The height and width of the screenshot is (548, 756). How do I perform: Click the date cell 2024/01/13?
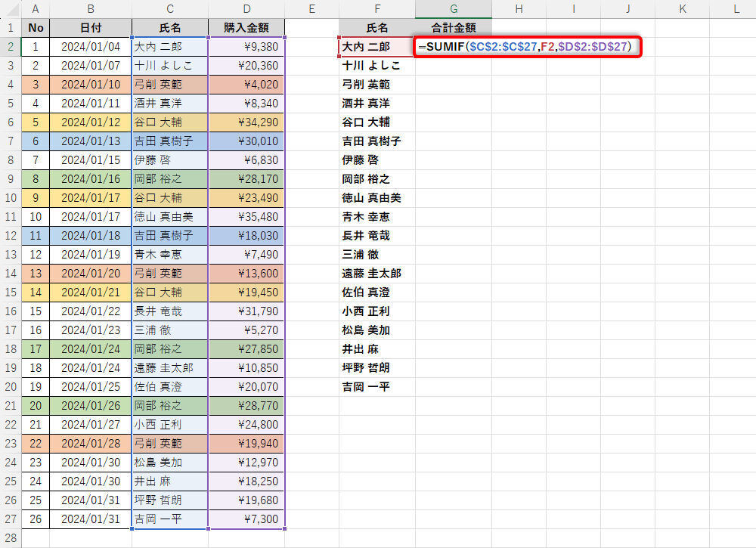coord(91,141)
